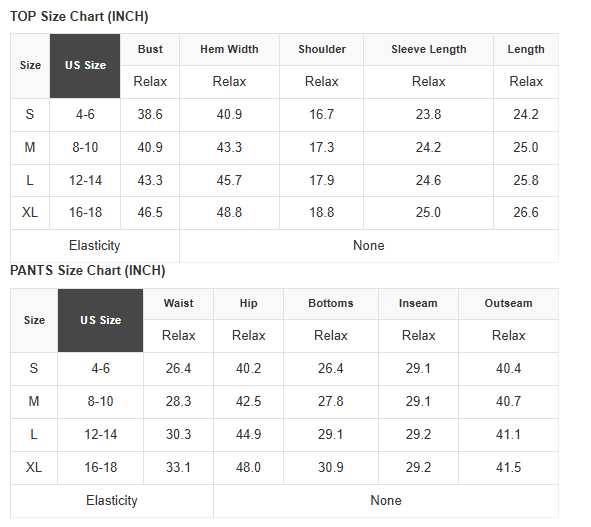The image size is (591, 527).
Task: Click the 8-10 US size cell in TOP chart
Action: pos(85,147)
